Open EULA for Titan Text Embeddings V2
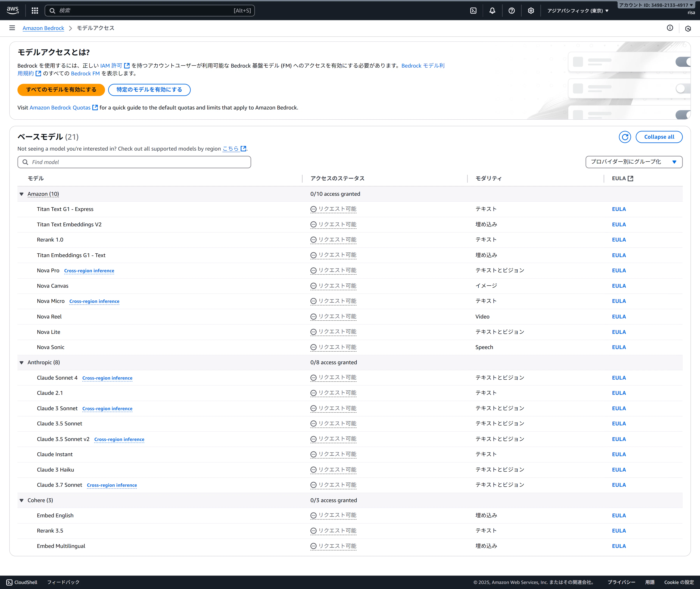Viewport: 700px width, 589px height. point(619,225)
